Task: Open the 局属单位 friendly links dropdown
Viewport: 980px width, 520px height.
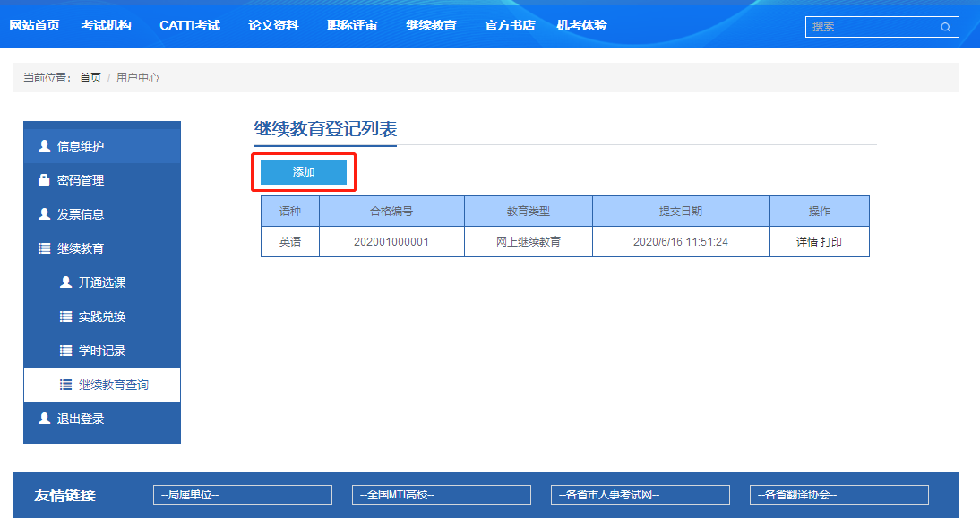Action: tap(243, 495)
